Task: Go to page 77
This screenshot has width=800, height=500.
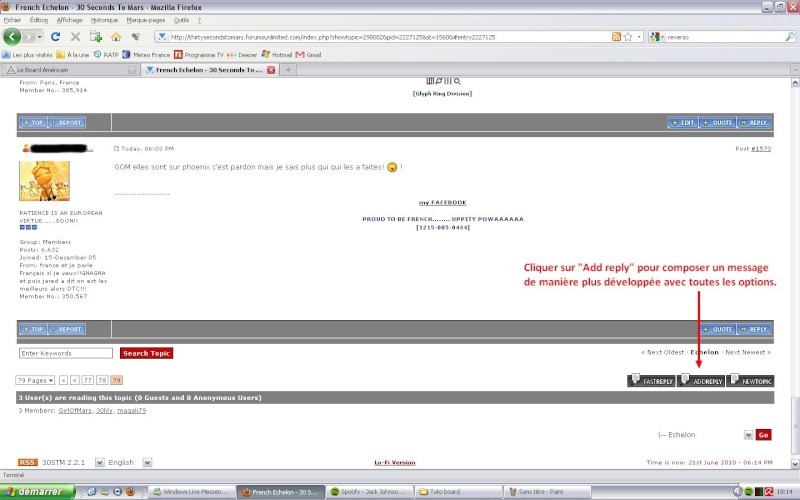Action: coord(88,380)
